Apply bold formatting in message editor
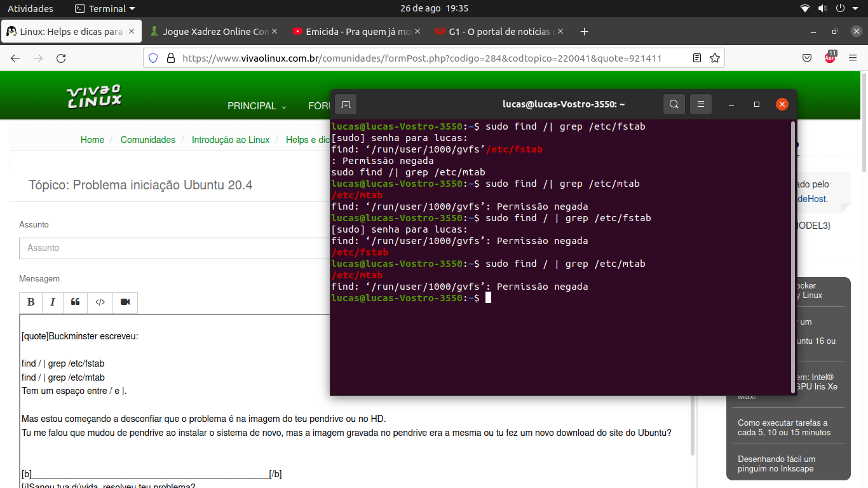 pos(31,302)
